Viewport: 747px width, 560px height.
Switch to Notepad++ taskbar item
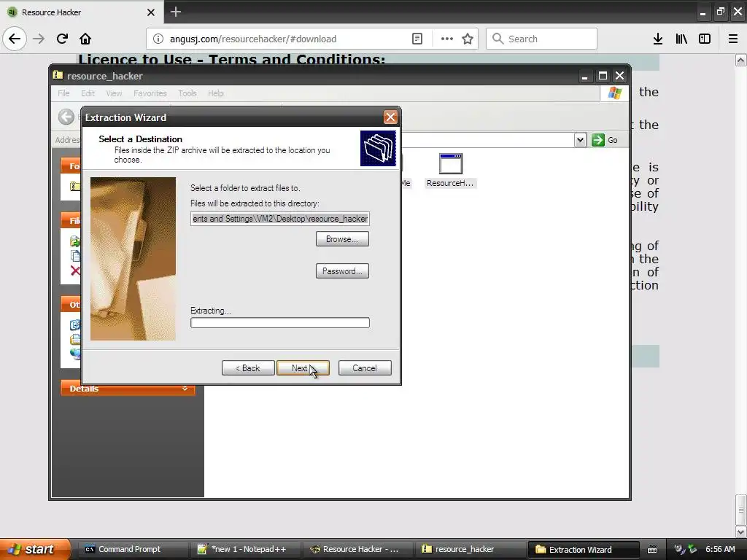[x=246, y=550]
